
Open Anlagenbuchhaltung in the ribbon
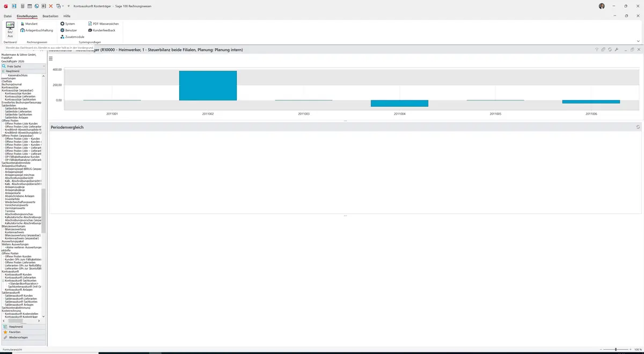[x=36, y=30]
